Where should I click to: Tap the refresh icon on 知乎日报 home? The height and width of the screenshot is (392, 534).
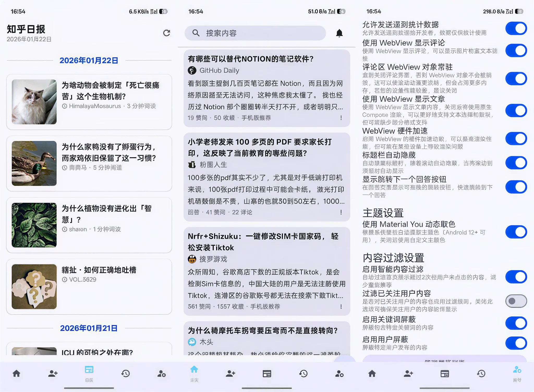click(167, 33)
